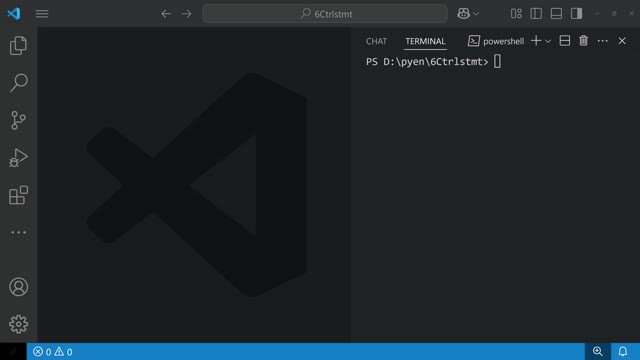The height and width of the screenshot is (360, 640).
Task: Select the TERMINAL tab
Action: [425, 41]
